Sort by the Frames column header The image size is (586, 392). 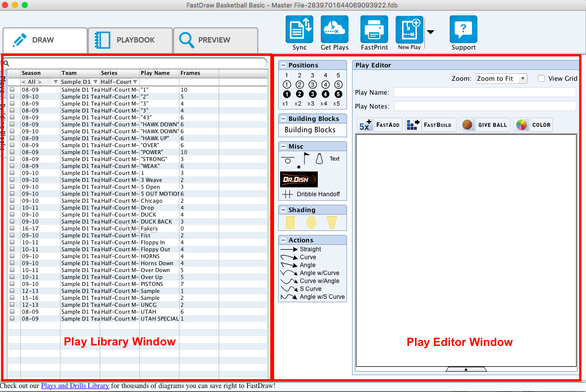click(199, 73)
